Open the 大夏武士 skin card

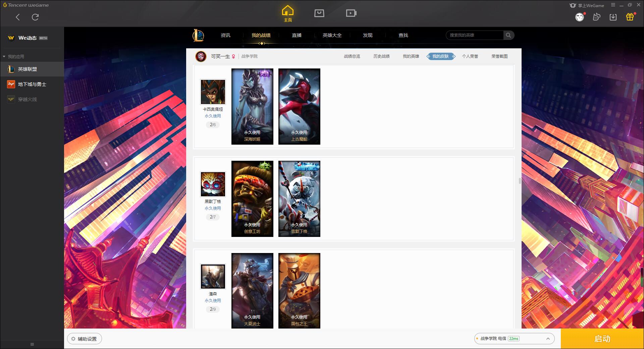[x=252, y=291]
